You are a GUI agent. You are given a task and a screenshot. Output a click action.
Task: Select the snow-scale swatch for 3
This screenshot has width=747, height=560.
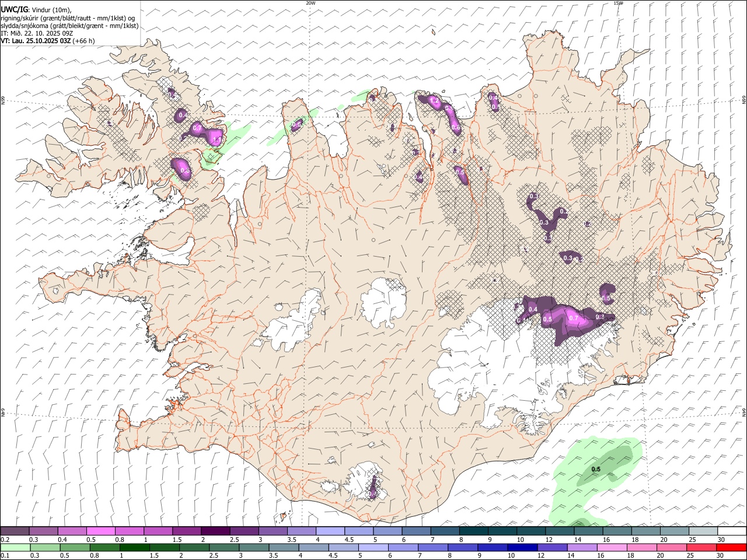coord(273,531)
